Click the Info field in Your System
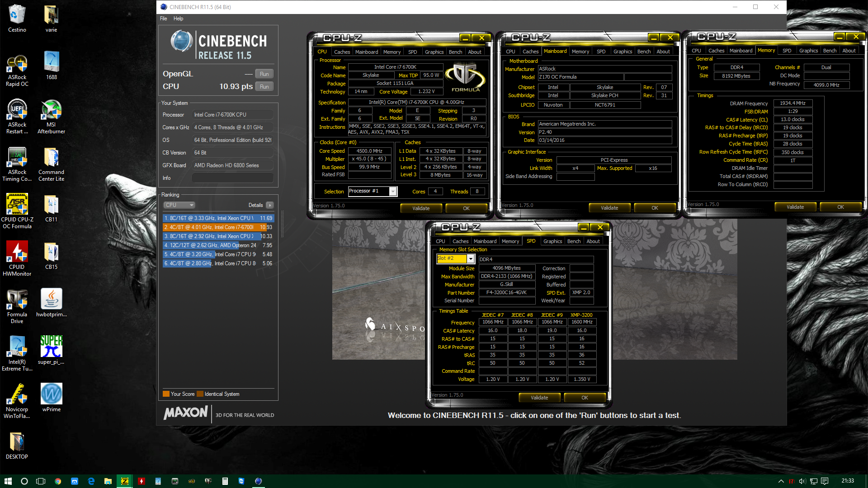The image size is (868, 488). coord(233,178)
